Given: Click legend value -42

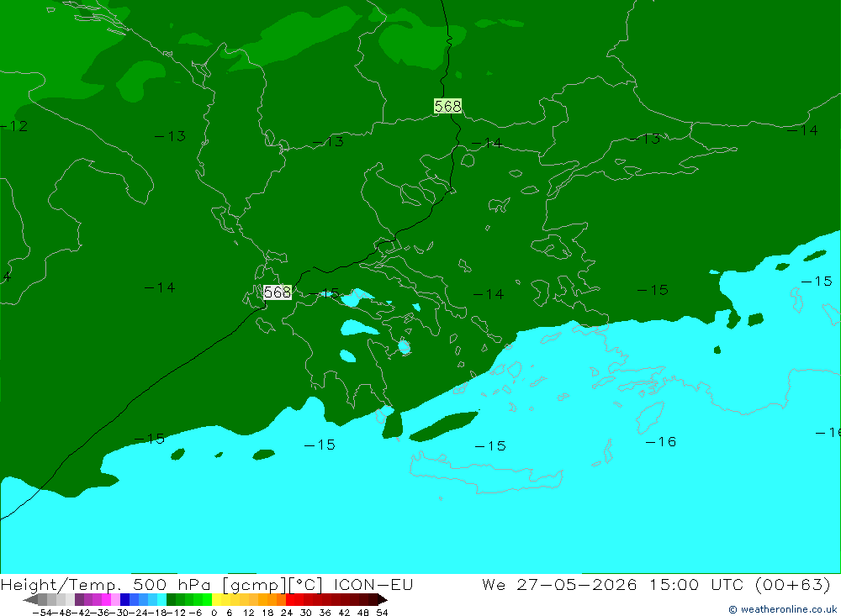Looking at the screenshot, I should coord(82,613).
